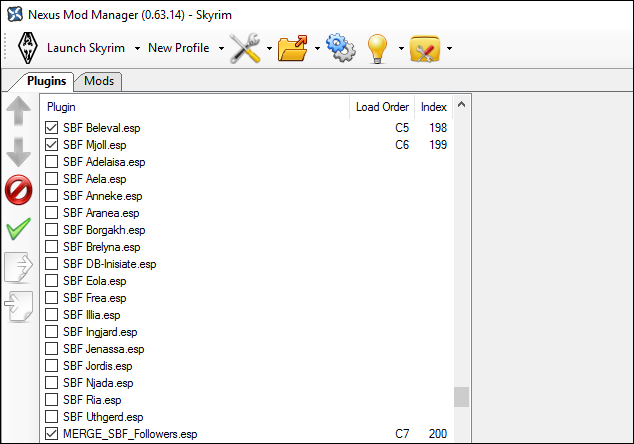The image size is (634, 444).
Task: Enable all plugins with the green checkmark
Action: [19, 228]
